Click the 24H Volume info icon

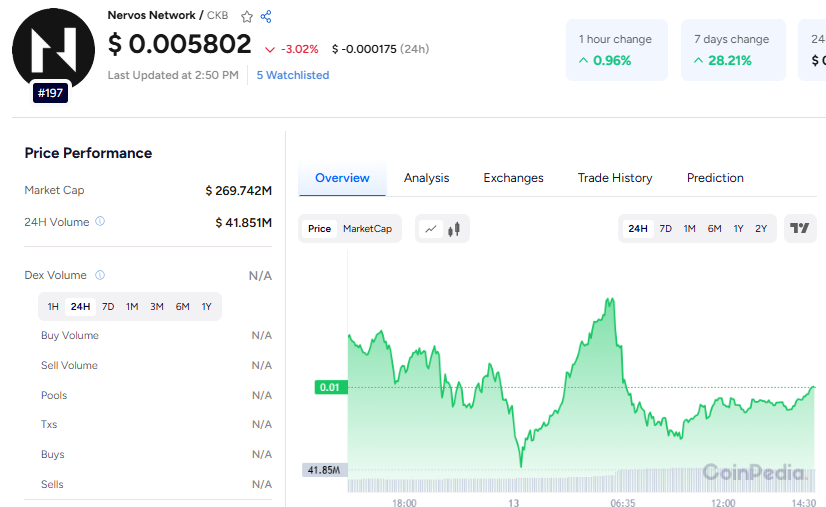[x=100, y=221]
